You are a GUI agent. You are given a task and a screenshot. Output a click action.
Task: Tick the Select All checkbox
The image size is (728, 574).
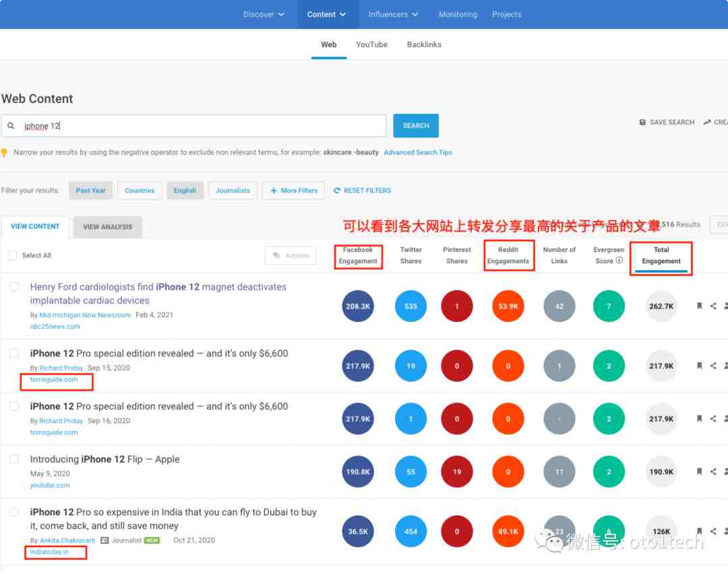tap(13, 255)
